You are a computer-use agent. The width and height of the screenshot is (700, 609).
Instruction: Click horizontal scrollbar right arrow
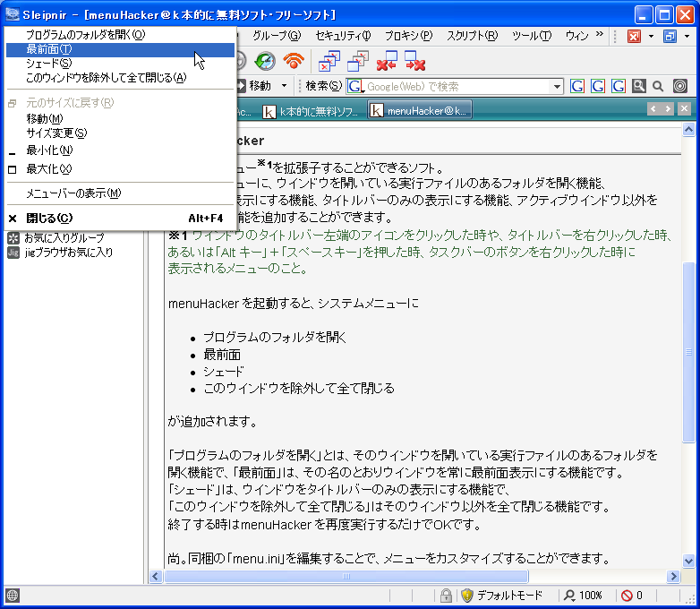(x=673, y=577)
